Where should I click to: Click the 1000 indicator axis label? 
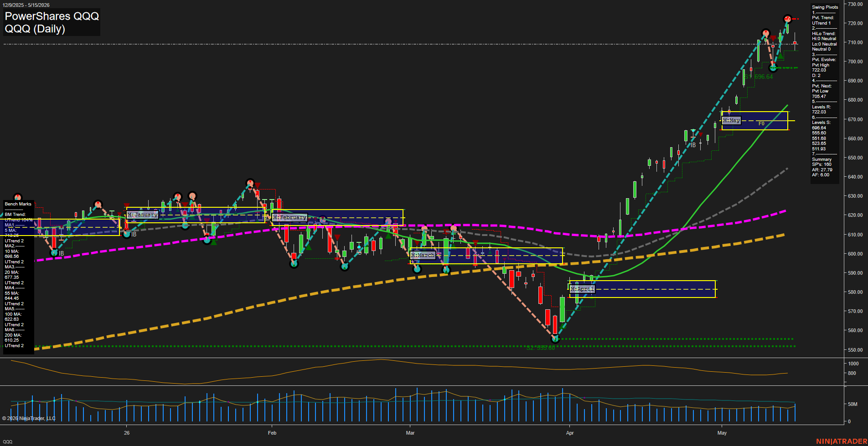pos(853,364)
